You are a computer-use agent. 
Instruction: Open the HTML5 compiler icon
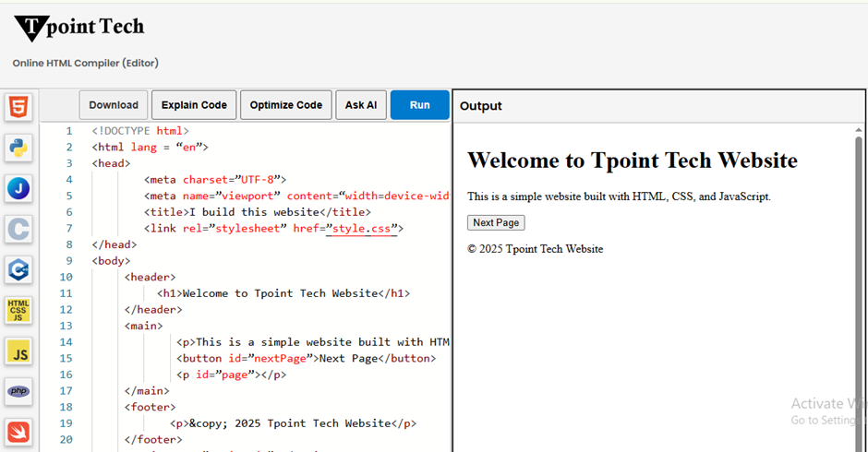18,107
